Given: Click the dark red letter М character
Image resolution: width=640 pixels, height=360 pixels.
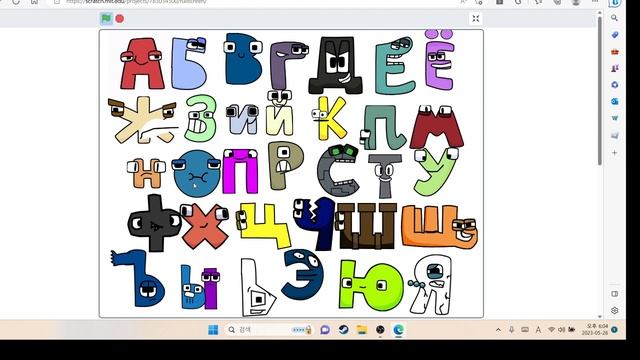Looking at the screenshot, I should pyautogui.click(x=437, y=127).
